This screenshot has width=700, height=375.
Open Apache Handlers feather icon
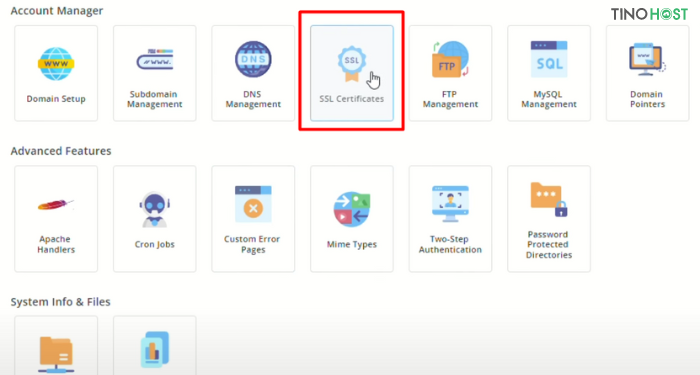tap(56, 205)
